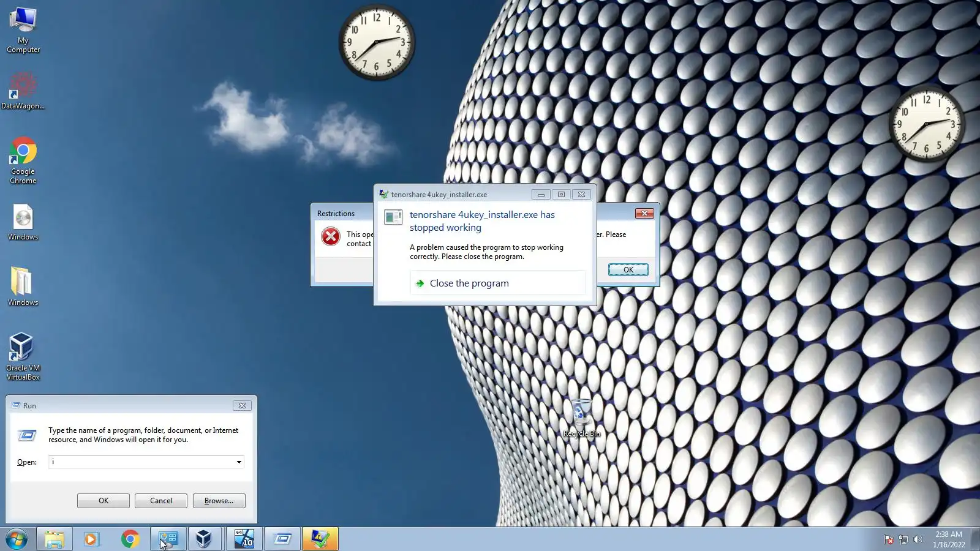Click the Show desktop strip beside the clock
980x551 pixels.
click(976, 539)
